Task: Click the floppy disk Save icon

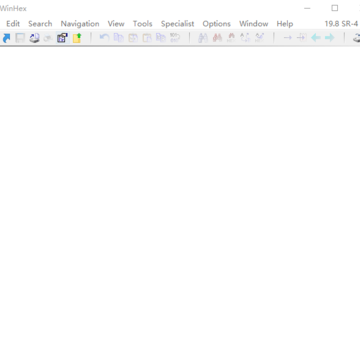Action: pos(20,38)
